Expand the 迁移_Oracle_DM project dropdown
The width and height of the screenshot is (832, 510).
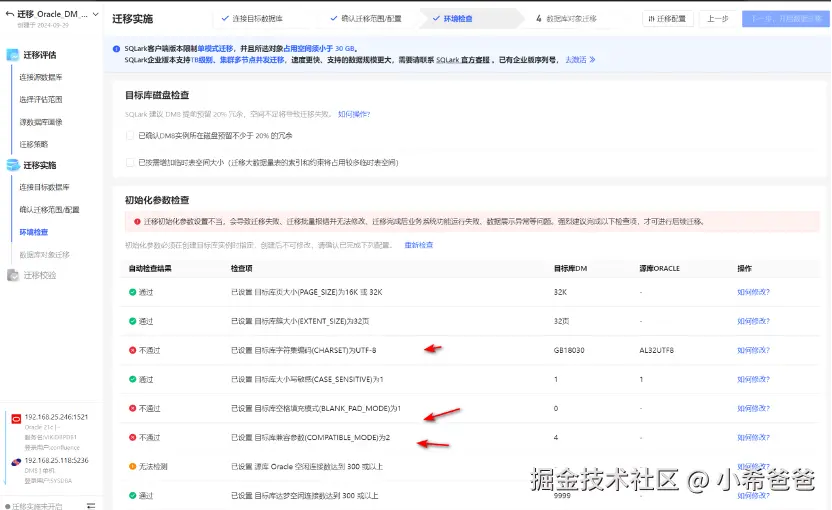(x=96, y=14)
